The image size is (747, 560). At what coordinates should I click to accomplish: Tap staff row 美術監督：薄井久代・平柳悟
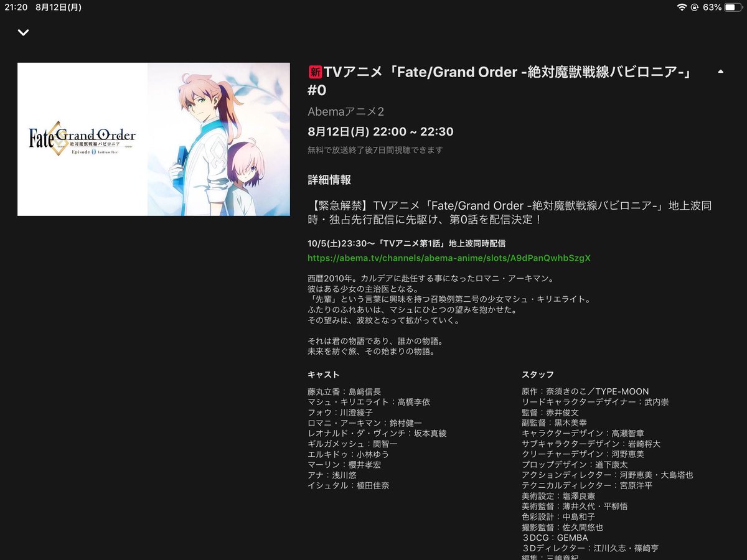[x=575, y=506]
